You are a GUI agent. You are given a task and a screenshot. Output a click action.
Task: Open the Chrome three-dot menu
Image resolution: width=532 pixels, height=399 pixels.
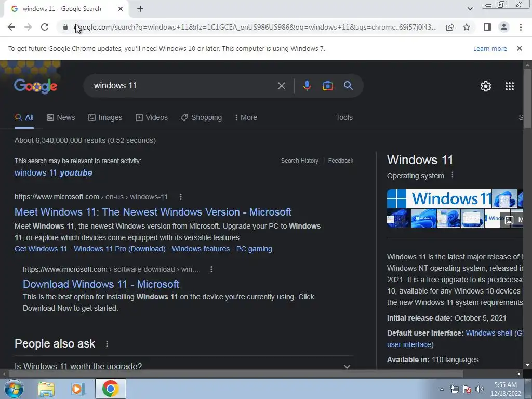(x=521, y=27)
